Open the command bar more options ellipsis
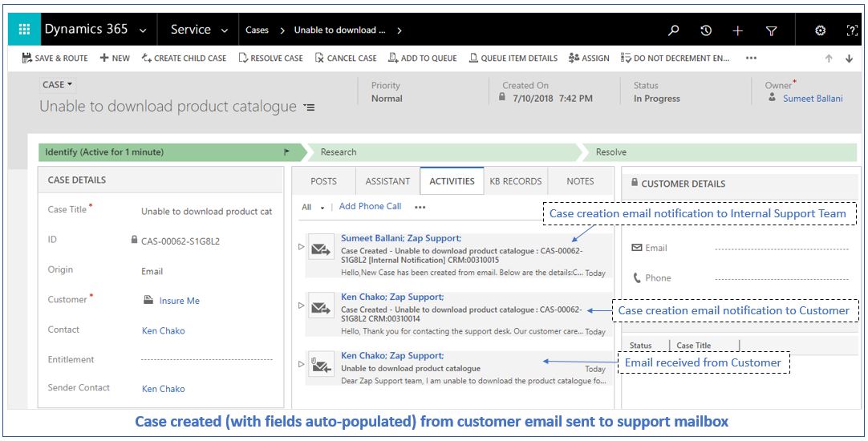 tap(751, 58)
